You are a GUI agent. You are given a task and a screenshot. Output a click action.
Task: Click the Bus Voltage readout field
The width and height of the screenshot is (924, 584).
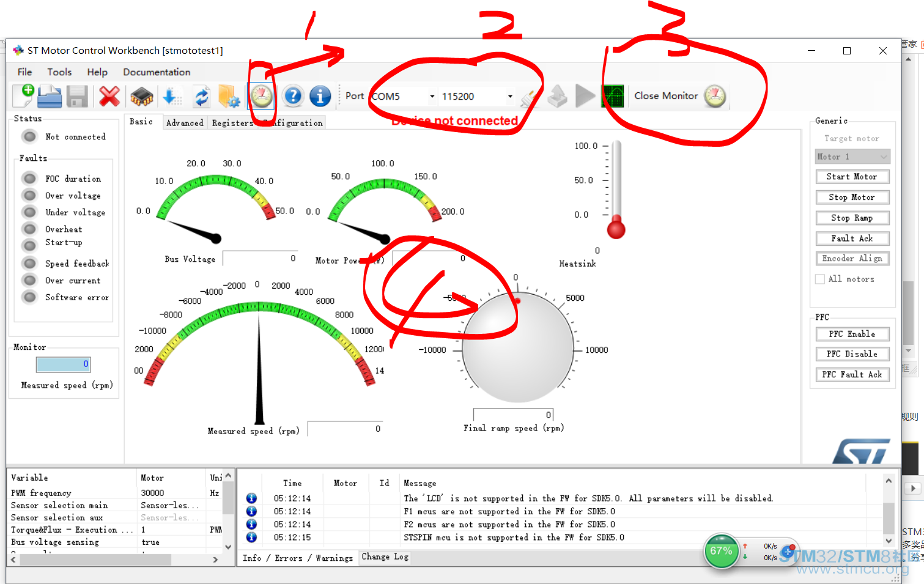pyautogui.click(x=261, y=258)
